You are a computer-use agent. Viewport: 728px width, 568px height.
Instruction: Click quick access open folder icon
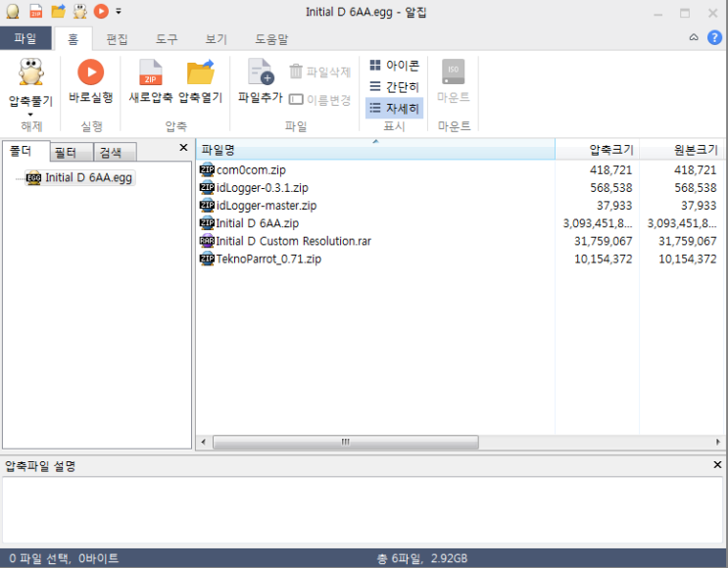[x=58, y=11]
